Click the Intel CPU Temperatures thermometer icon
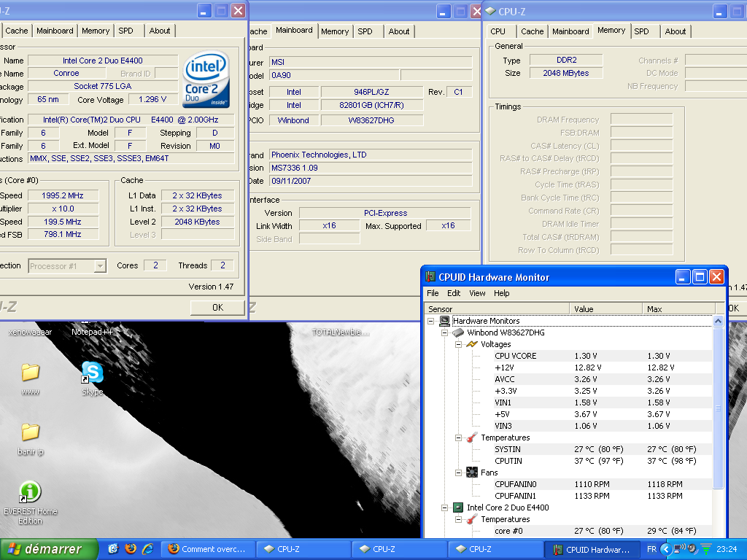The width and height of the screenshot is (747, 560). pos(472,519)
